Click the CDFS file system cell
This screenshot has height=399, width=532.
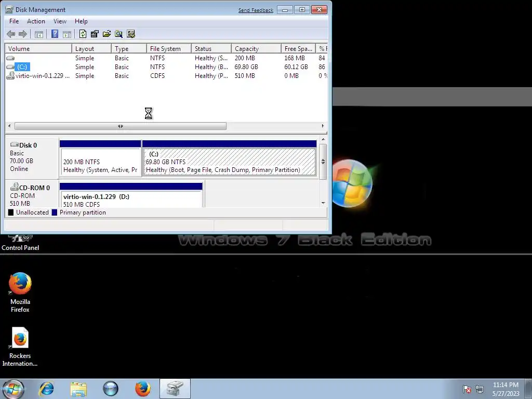(x=157, y=76)
